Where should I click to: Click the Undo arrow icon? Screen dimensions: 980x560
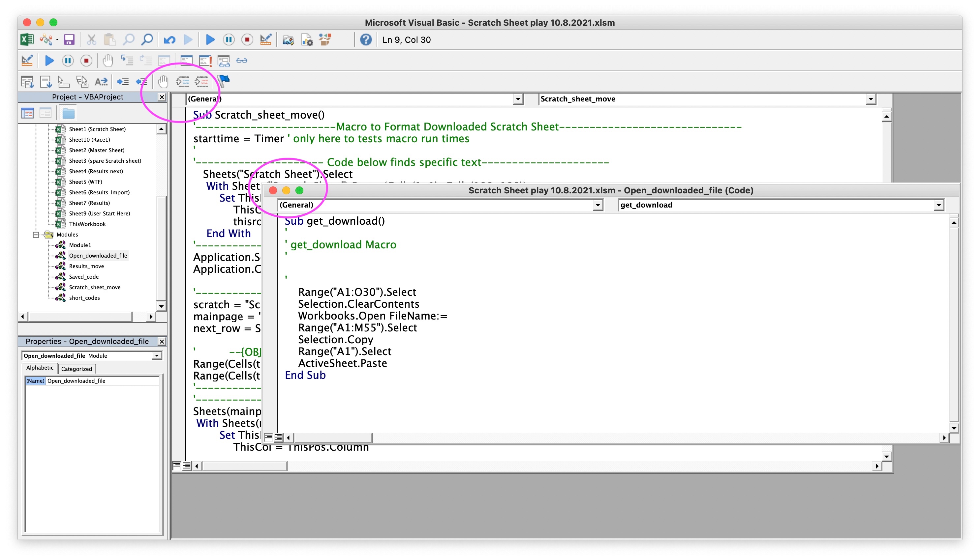pyautogui.click(x=169, y=40)
